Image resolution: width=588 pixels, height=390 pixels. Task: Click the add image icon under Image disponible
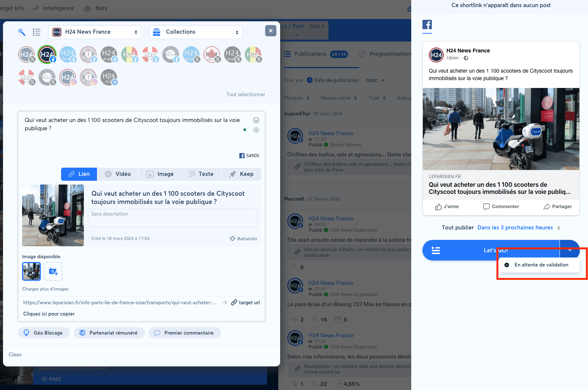(x=53, y=271)
